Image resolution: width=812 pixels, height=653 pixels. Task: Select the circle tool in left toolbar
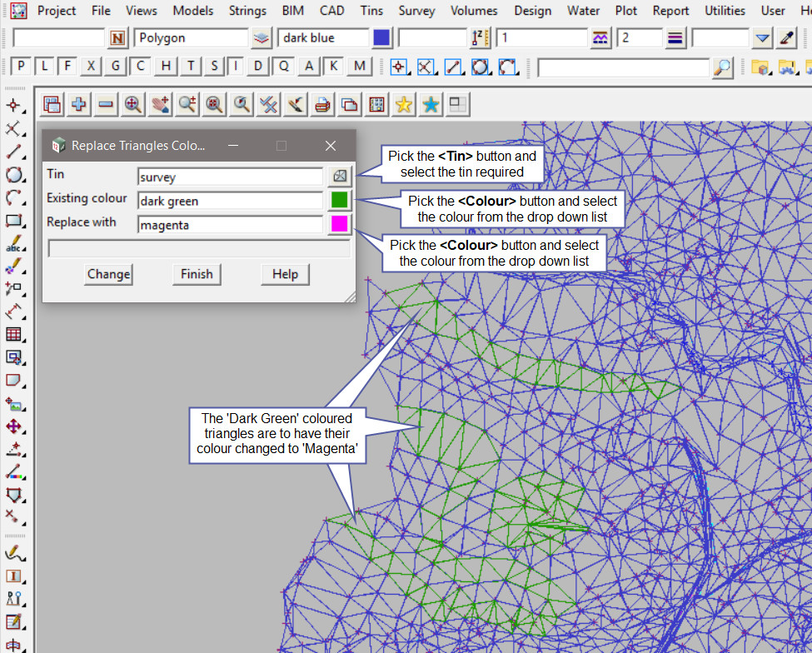[13, 175]
